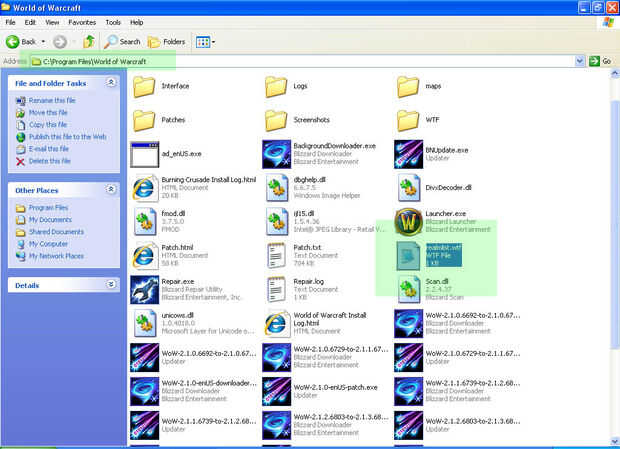Click Delete this file link

pyautogui.click(x=49, y=161)
